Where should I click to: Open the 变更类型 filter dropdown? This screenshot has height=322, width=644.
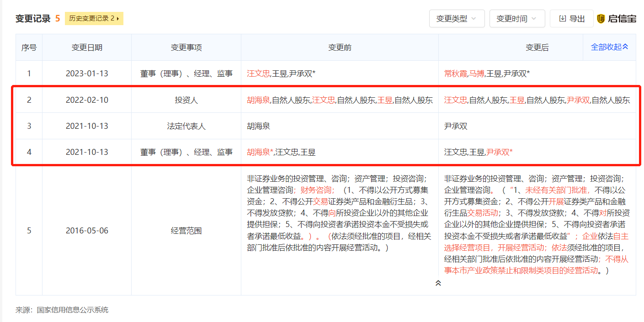pos(457,18)
